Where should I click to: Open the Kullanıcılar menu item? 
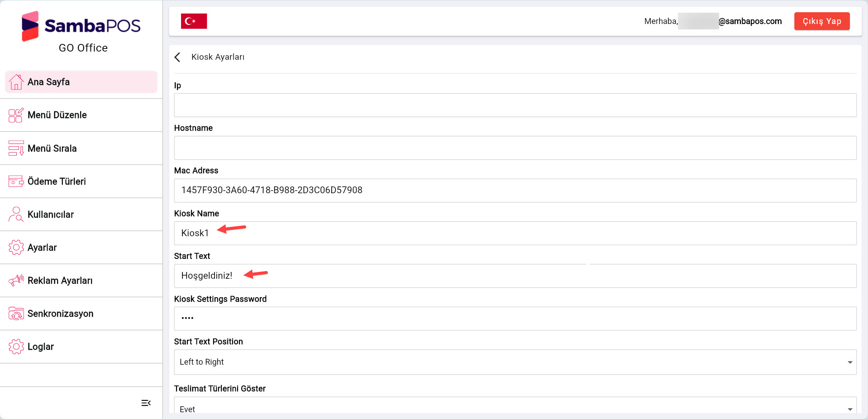coord(50,214)
